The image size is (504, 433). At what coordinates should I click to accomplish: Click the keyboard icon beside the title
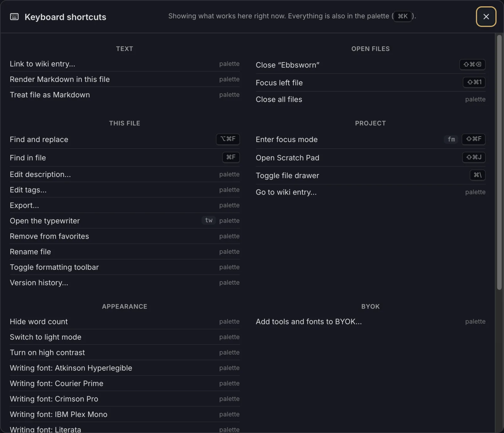pyautogui.click(x=14, y=17)
